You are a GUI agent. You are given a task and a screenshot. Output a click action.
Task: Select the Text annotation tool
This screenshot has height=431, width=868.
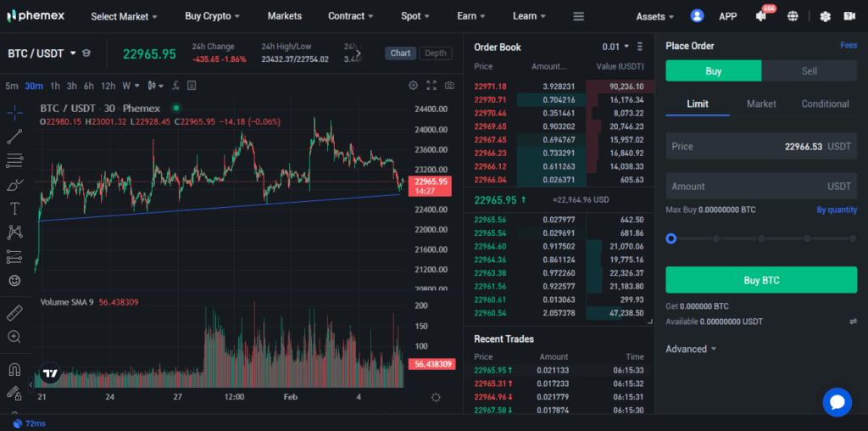coord(15,209)
